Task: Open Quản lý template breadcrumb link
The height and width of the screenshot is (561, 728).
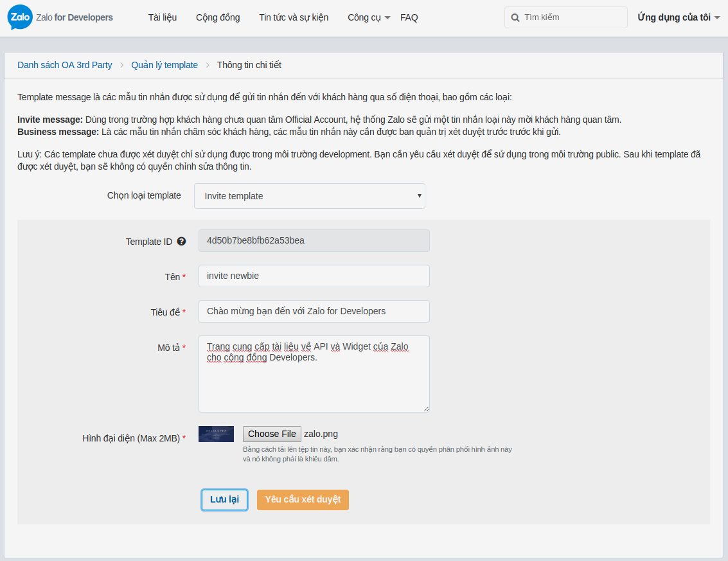Action: pyautogui.click(x=164, y=65)
